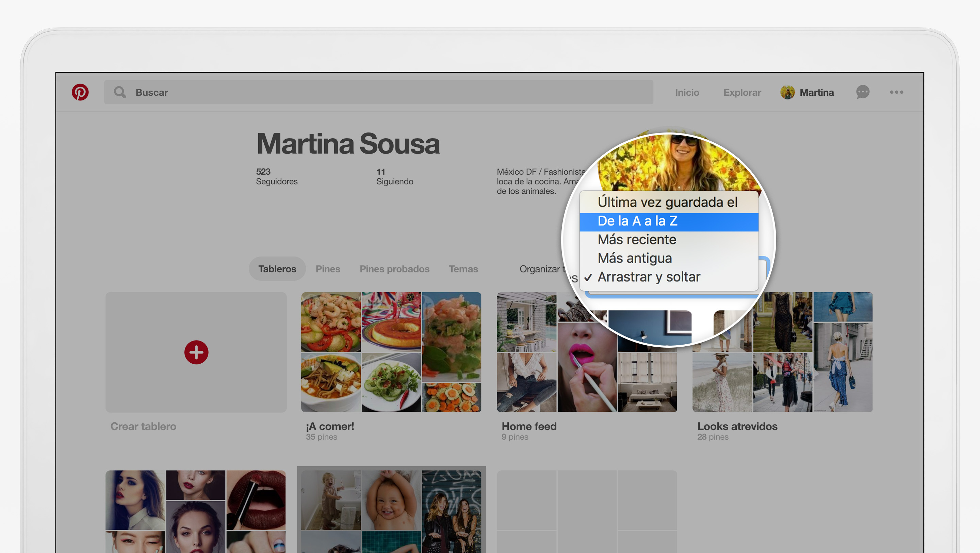980x553 pixels.
Task: Open the Explorar page
Action: click(x=742, y=93)
